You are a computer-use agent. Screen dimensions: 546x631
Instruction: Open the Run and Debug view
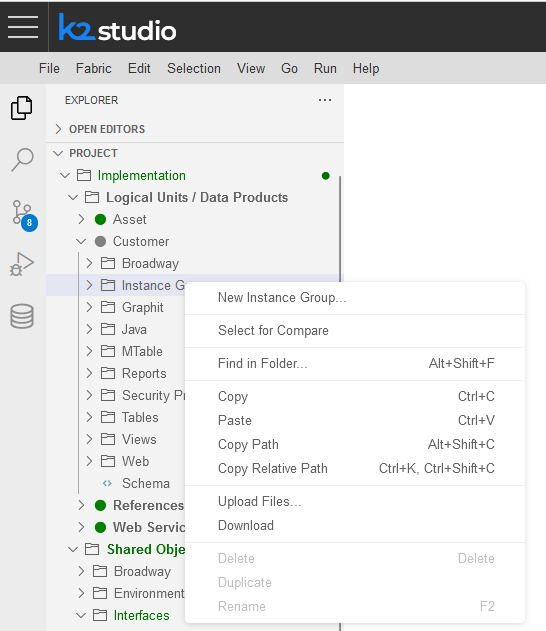22,264
